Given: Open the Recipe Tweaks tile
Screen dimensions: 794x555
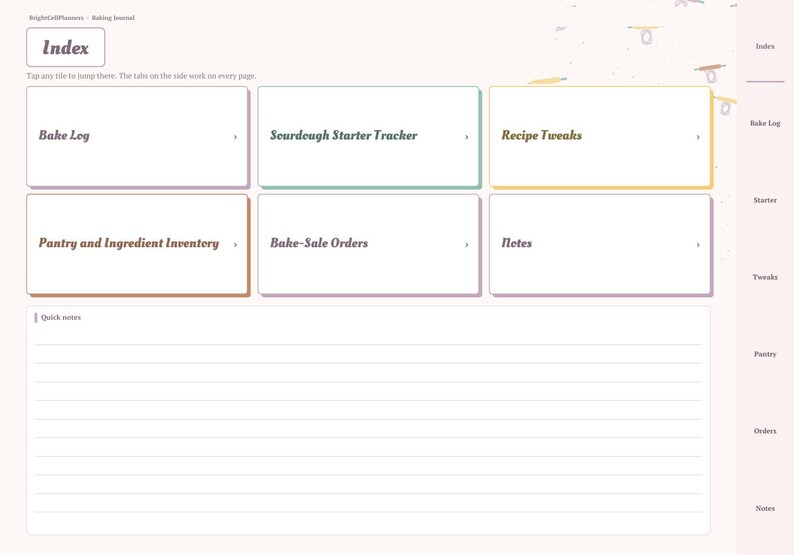Looking at the screenshot, I should [600, 136].
